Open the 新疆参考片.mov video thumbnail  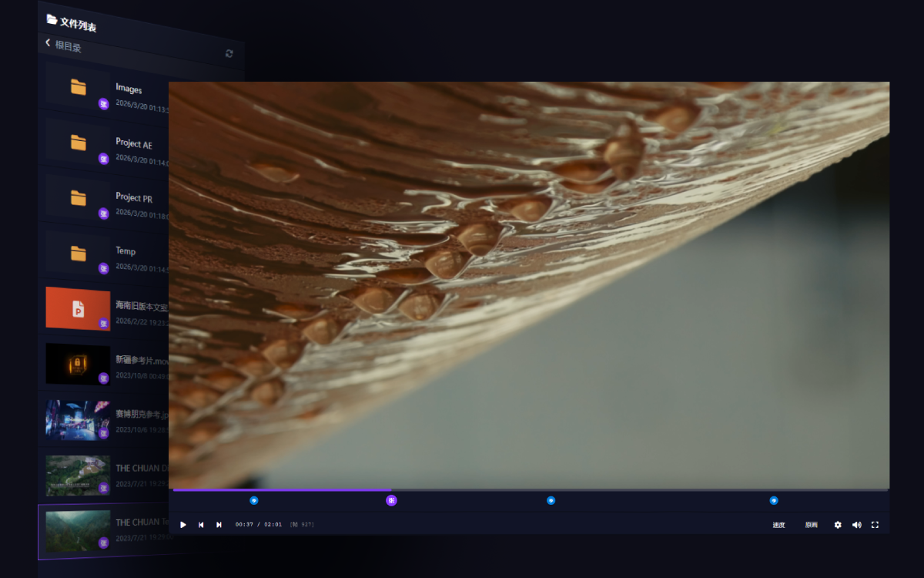[78, 364]
